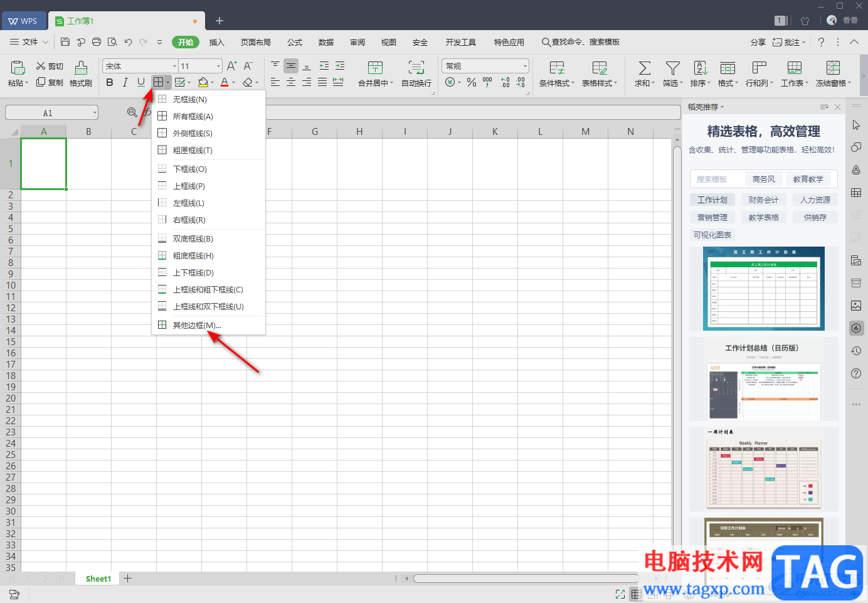Viewport: 868px width, 603px height.
Task: Click 商务风 template category
Action: click(x=763, y=179)
